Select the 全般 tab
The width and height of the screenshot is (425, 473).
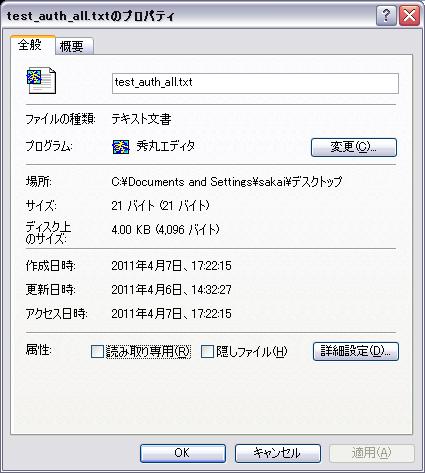(32, 45)
